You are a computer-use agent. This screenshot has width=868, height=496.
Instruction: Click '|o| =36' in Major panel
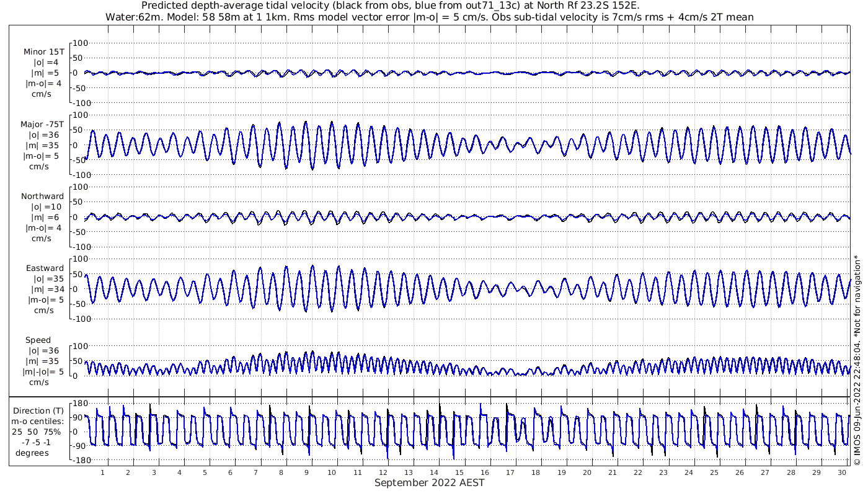43,135
